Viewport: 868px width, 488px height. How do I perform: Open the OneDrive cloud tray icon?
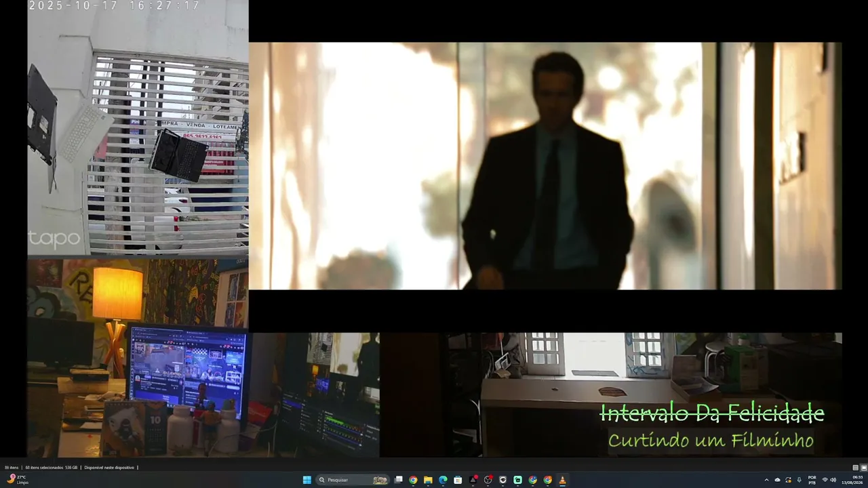tap(778, 480)
